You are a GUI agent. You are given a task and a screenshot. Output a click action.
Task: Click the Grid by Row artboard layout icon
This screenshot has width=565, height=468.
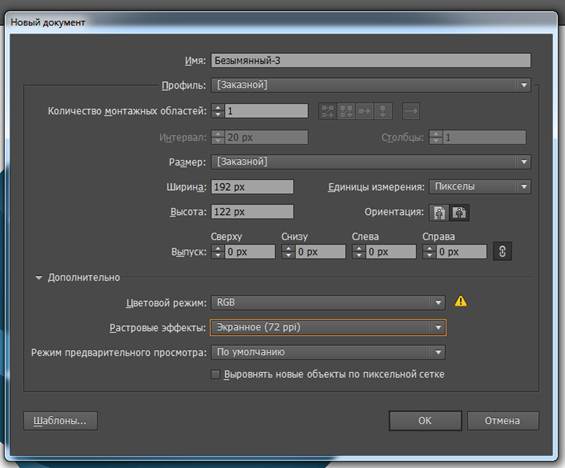tap(328, 111)
